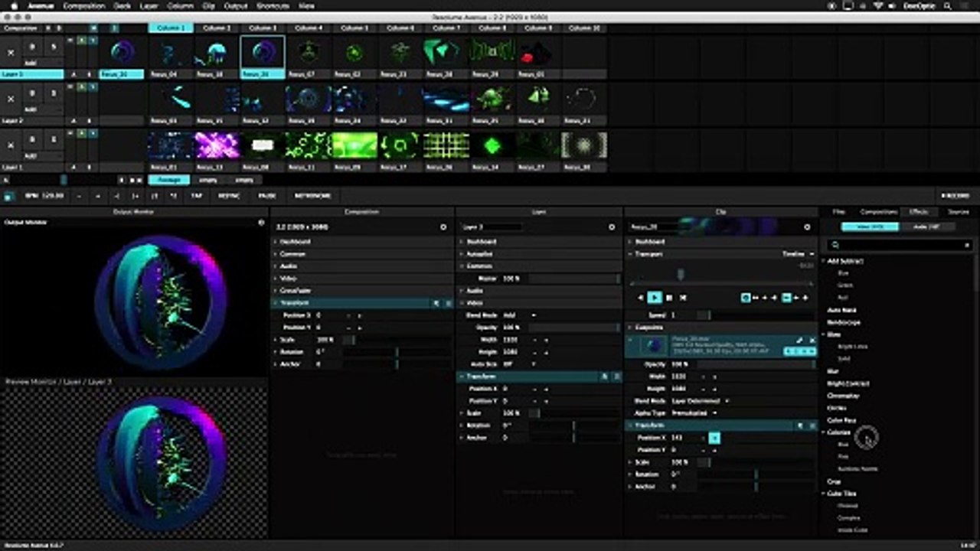Pause the clip in Transport

669,297
